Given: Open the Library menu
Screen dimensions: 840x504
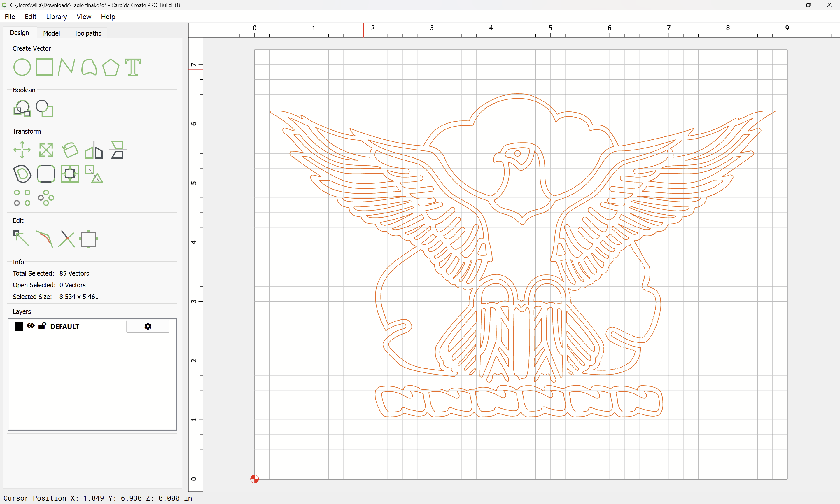Looking at the screenshot, I should [x=56, y=17].
